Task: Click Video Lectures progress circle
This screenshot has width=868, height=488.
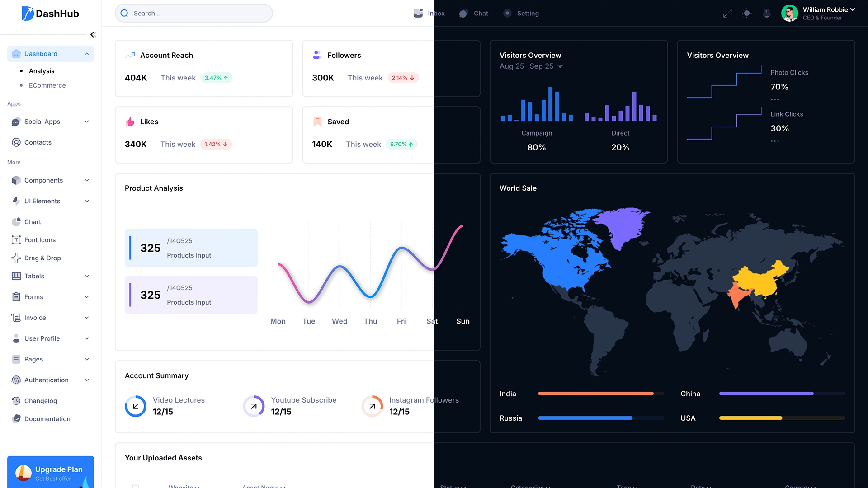Action: coord(136,406)
